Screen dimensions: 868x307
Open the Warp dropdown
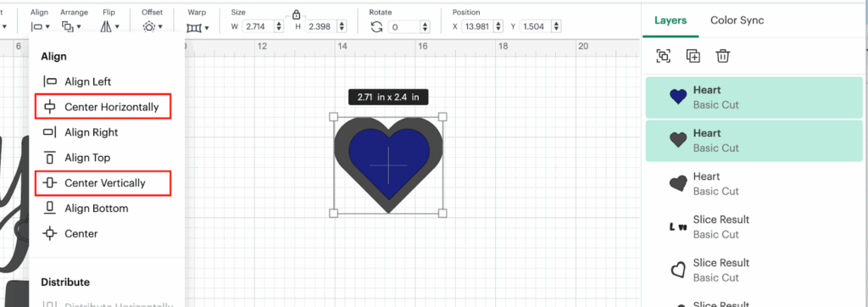pyautogui.click(x=198, y=26)
